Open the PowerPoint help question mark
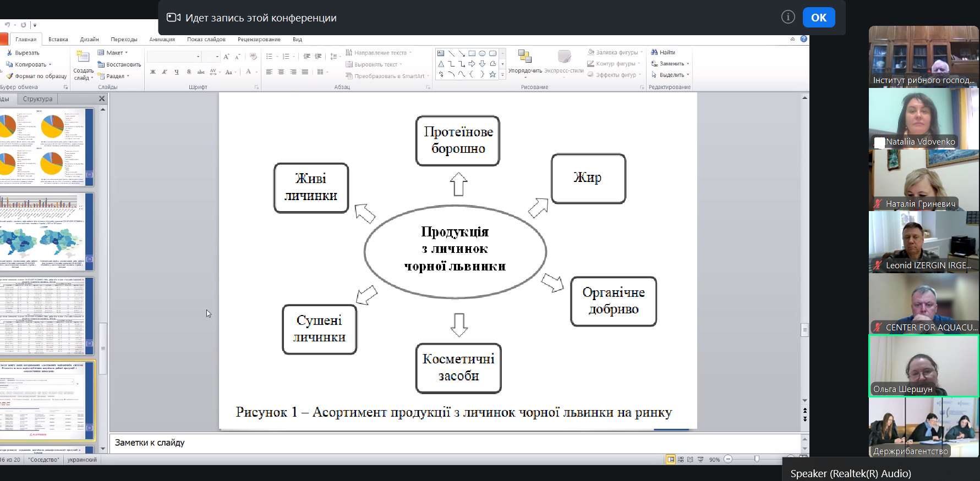Viewport: 980px width, 481px height. pos(803,39)
